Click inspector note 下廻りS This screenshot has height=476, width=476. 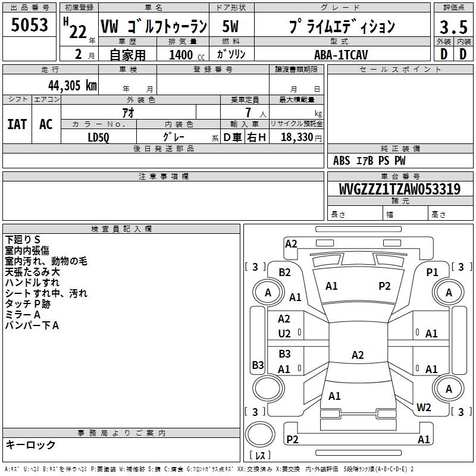coord(23,240)
